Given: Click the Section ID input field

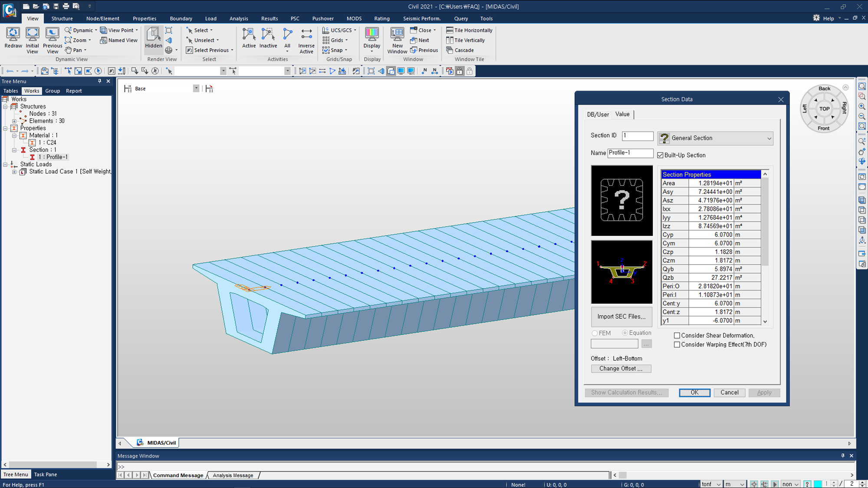Looking at the screenshot, I should pos(638,136).
